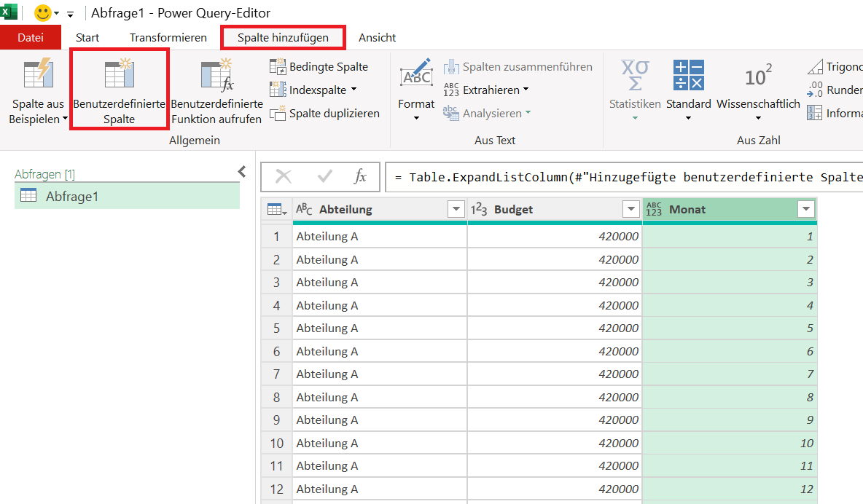863x504 pixels.
Task: Collapse the Abfragen pane
Action: [242, 172]
